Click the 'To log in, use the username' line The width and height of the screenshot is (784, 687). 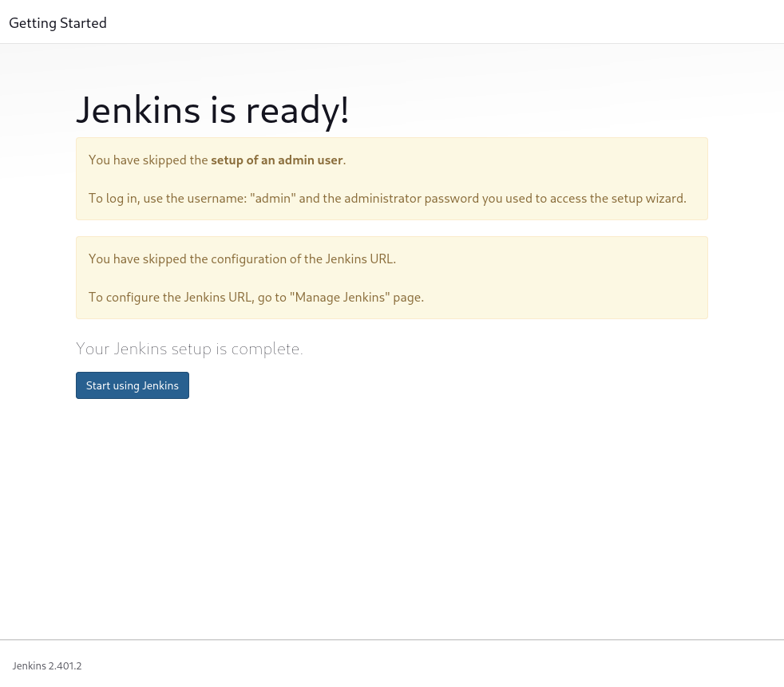click(x=387, y=199)
